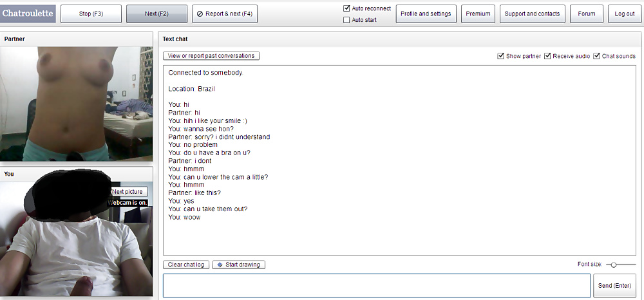The image size is (644, 300).
Task: Open the Premium page
Action: point(478,14)
